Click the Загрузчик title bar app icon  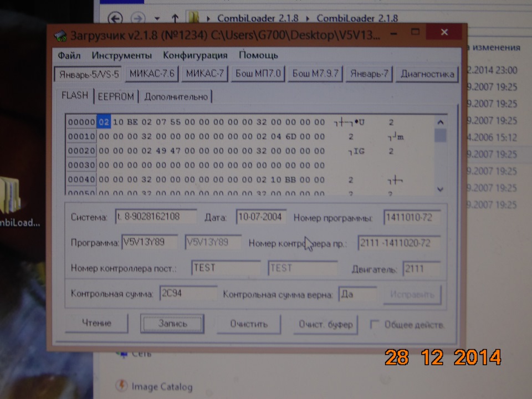pos(60,35)
